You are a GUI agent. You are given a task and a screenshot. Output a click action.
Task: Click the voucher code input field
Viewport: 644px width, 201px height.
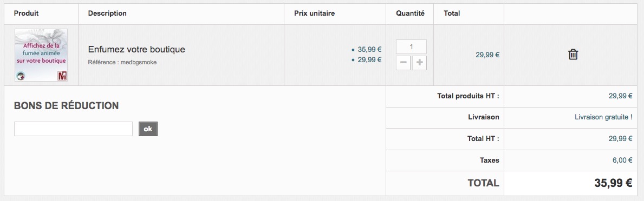[x=73, y=129]
